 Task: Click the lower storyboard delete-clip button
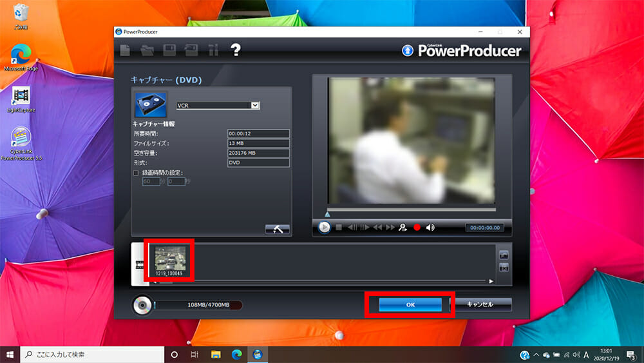click(x=504, y=268)
